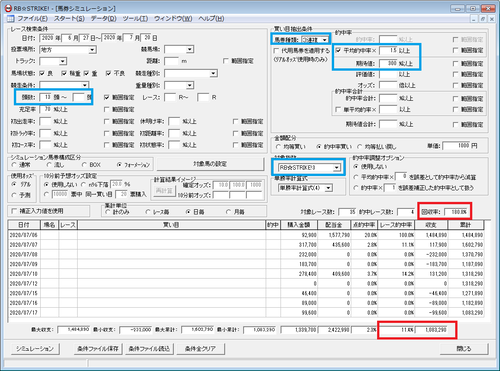
Task: Click the 対象馬の設定 button
Action: (210, 164)
